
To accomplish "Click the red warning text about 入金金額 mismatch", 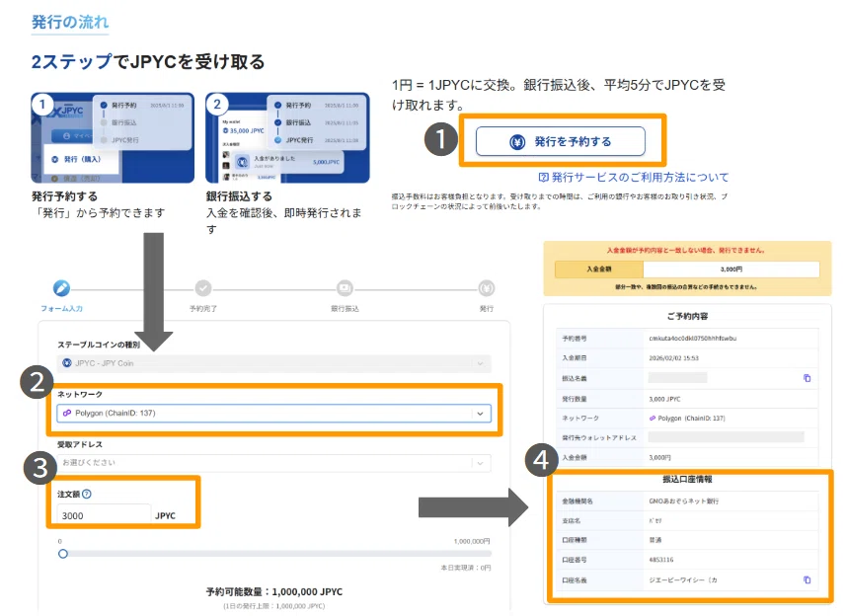I will 686,251.
